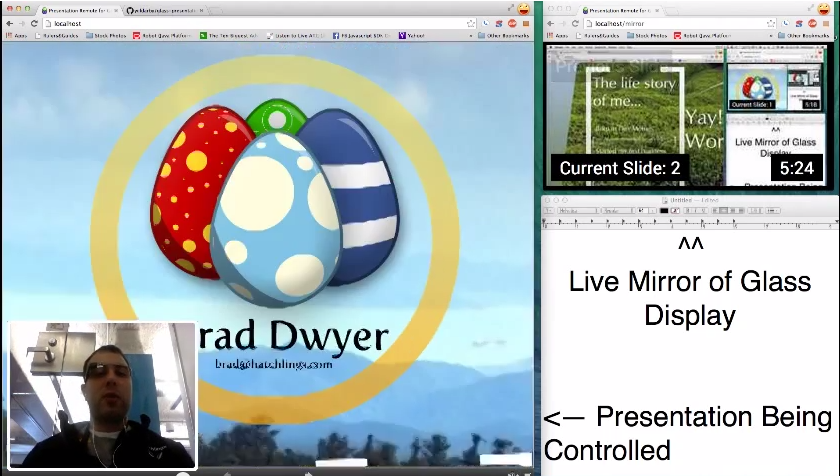
Task: Open Yahoo! bookmark
Action: (x=411, y=35)
